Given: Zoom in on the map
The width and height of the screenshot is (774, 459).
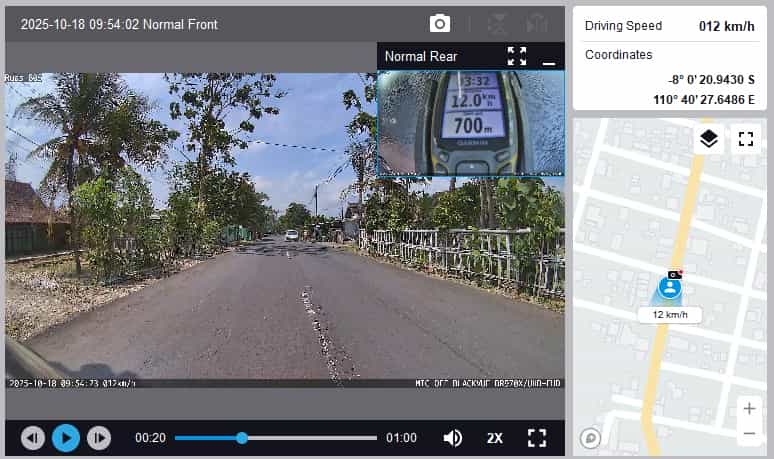Looking at the screenshot, I should click(x=749, y=408).
